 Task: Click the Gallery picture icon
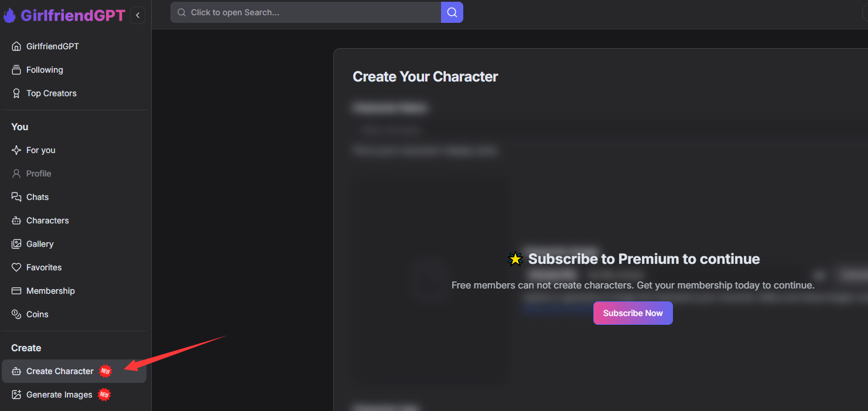[16, 244]
